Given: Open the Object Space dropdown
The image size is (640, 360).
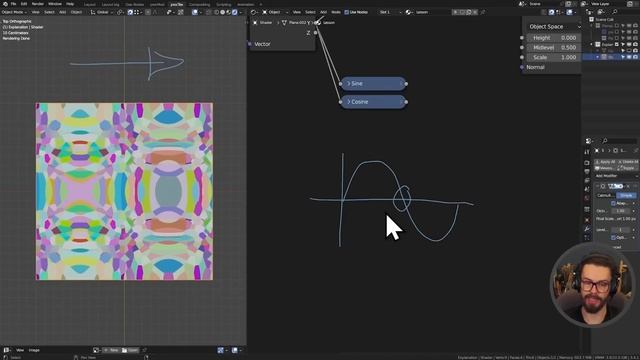Looking at the screenshot, I should tap(554, 27).
